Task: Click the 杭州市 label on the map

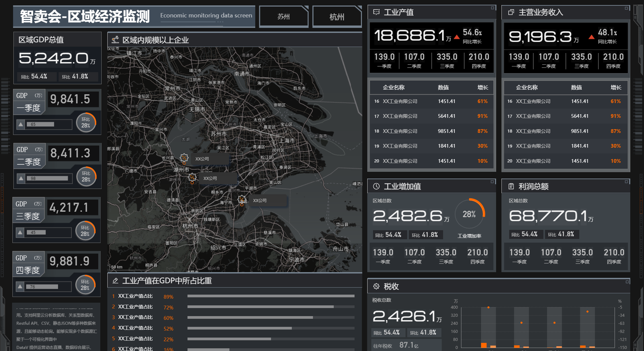Action: click(x=190, y=226)
